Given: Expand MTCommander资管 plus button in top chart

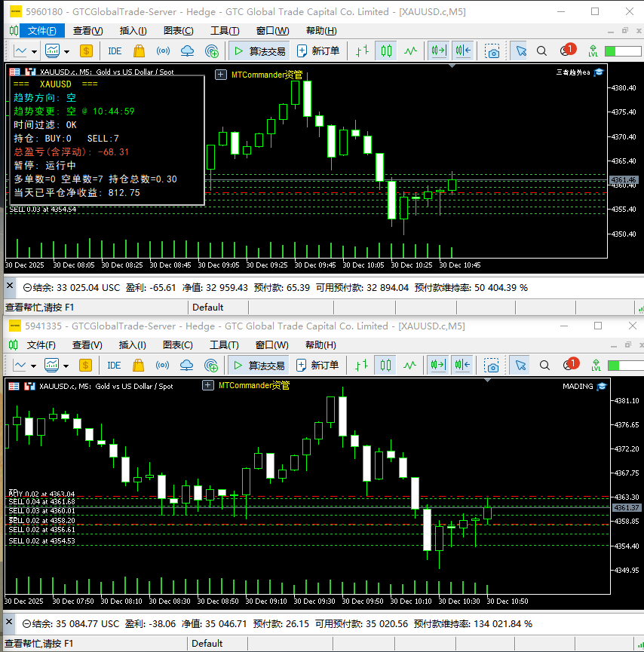Looking at the screenshot, I should point(220,75).
